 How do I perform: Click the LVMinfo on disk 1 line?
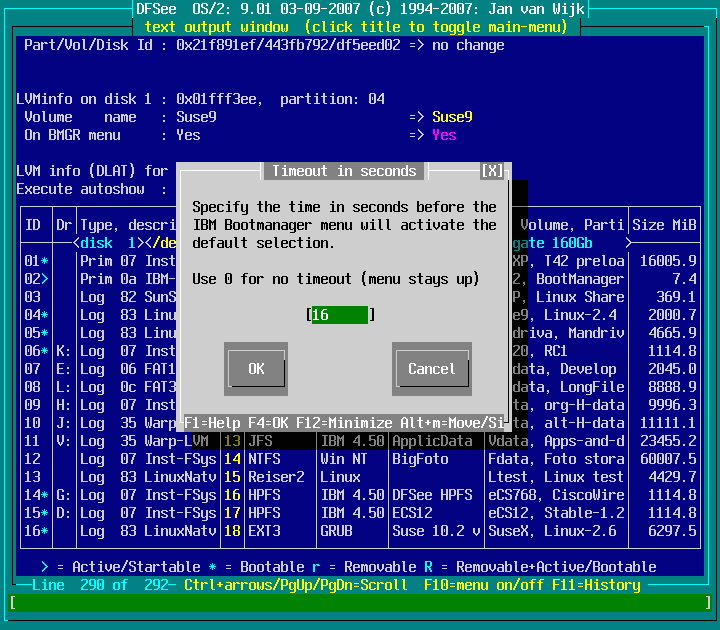click(200, 99)
